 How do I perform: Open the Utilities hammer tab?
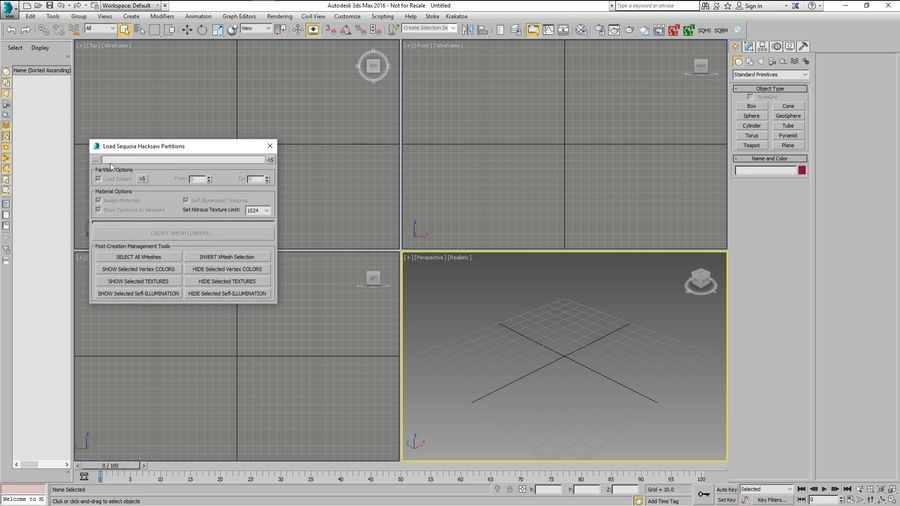pos(801,46)
